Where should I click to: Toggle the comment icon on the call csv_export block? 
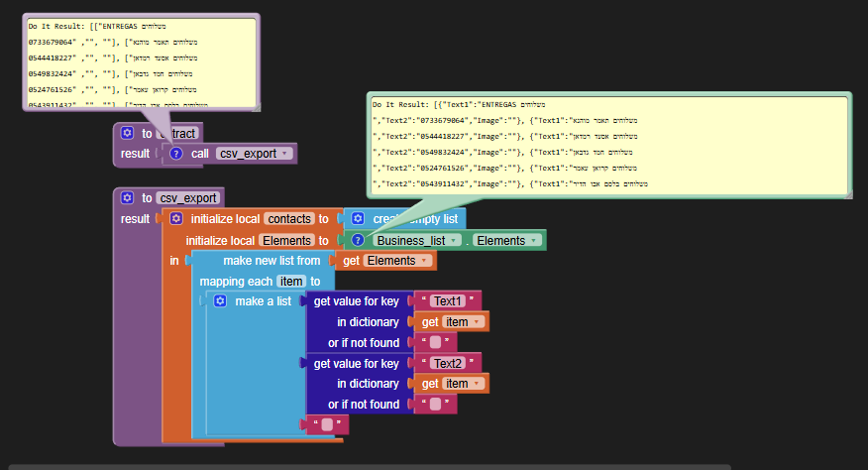[176, 154]
